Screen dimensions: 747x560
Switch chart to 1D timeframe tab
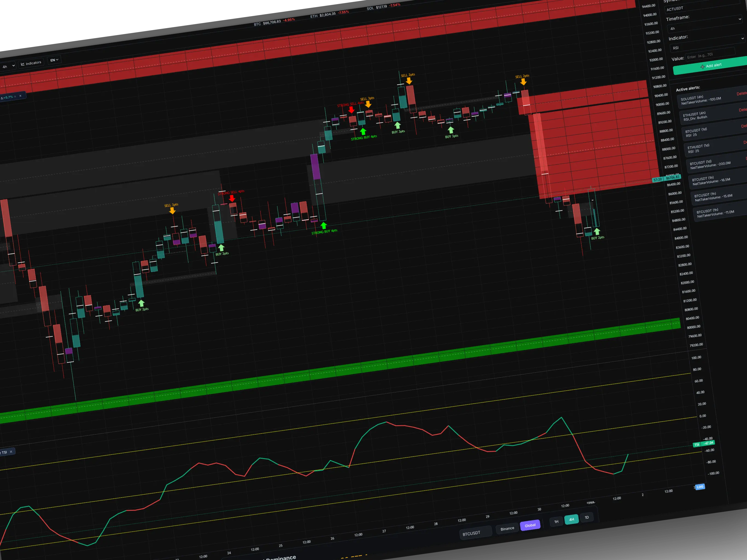pyautogui.click(x=586, y=517)
